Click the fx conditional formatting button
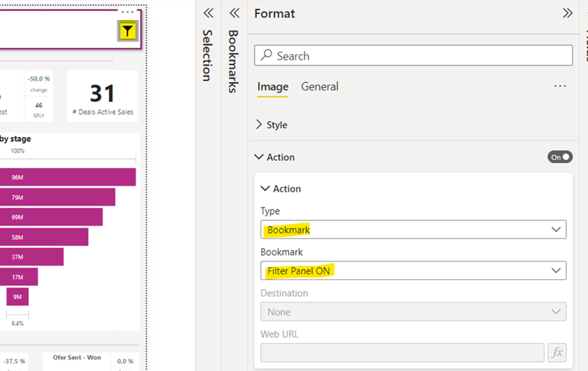 (x=557, y=352)
